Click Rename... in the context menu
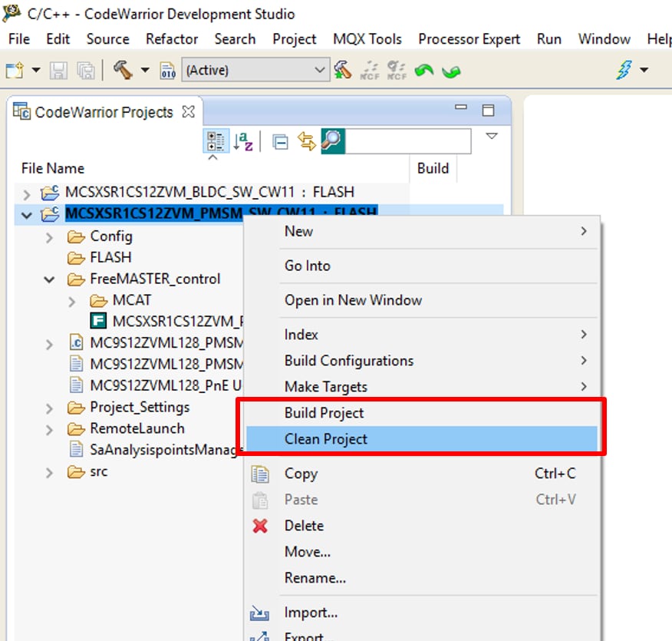This screenshot has height=641, width=672. click(x=315, y=577)
